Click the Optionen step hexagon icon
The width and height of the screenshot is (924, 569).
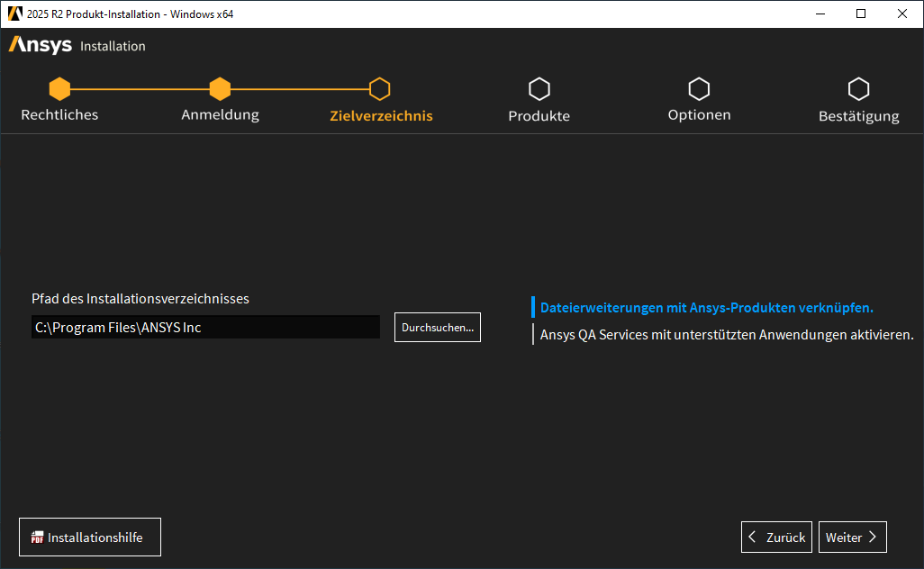[x=699, y=89]
